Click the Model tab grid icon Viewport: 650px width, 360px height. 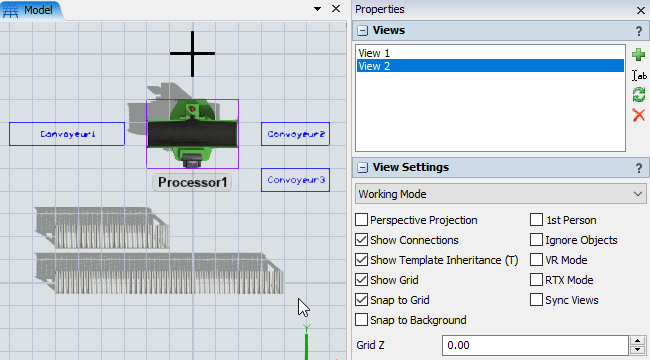(10, 10)
